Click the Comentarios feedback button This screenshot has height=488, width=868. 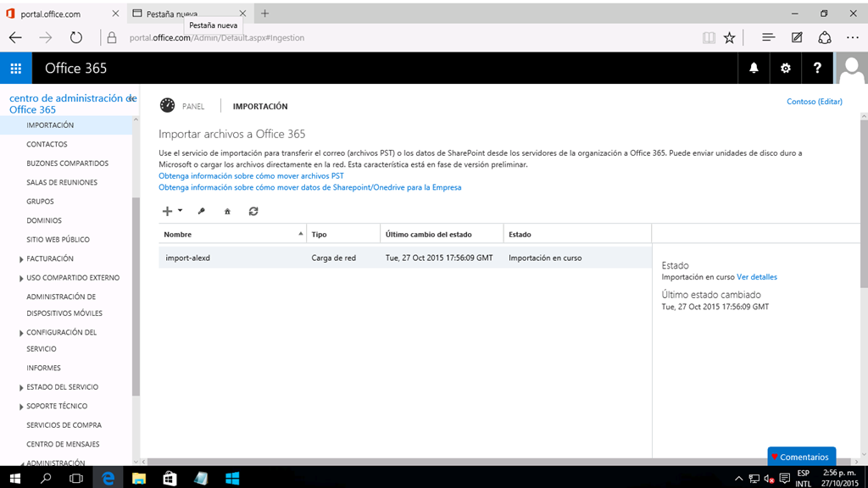point(802,457)
